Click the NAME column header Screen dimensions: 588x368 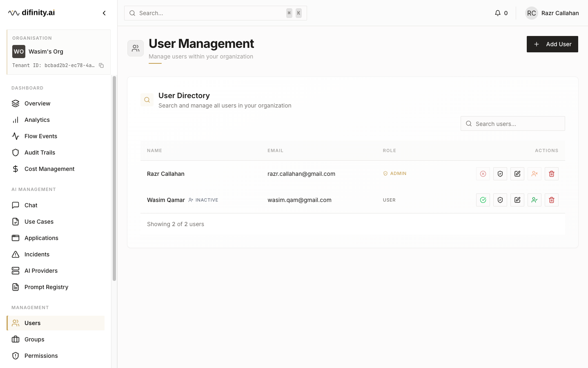(x=154, y=150)
